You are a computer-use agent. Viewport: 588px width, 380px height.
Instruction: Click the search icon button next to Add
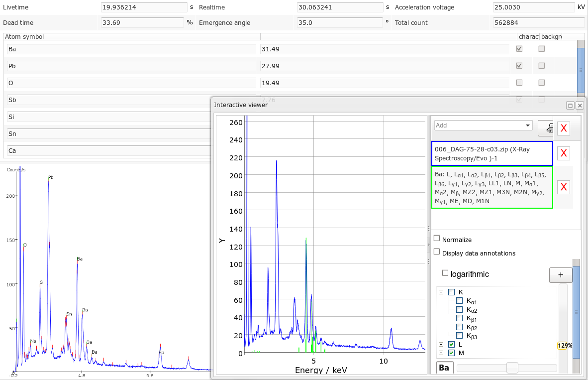(547, 128)
